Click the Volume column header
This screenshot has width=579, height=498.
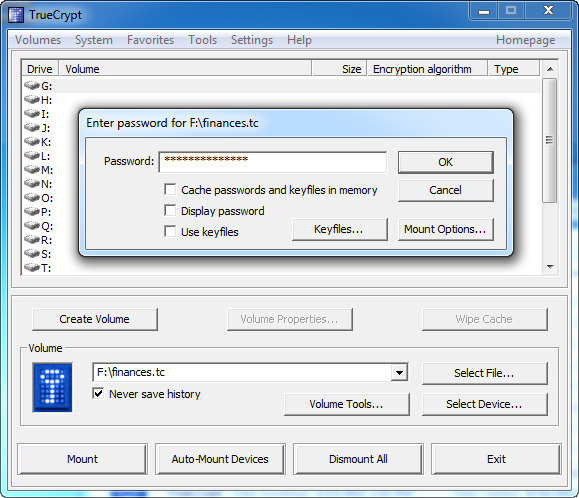185,69
